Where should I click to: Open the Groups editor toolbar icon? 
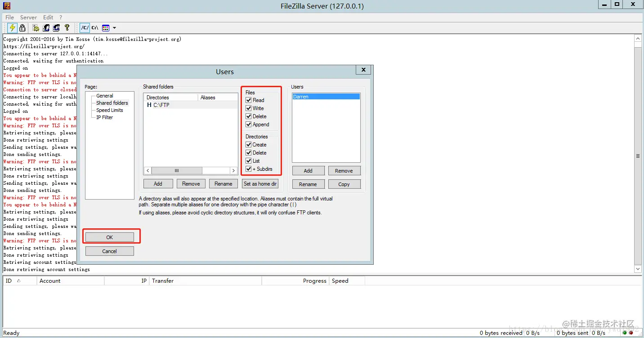[x=56, y=28]
